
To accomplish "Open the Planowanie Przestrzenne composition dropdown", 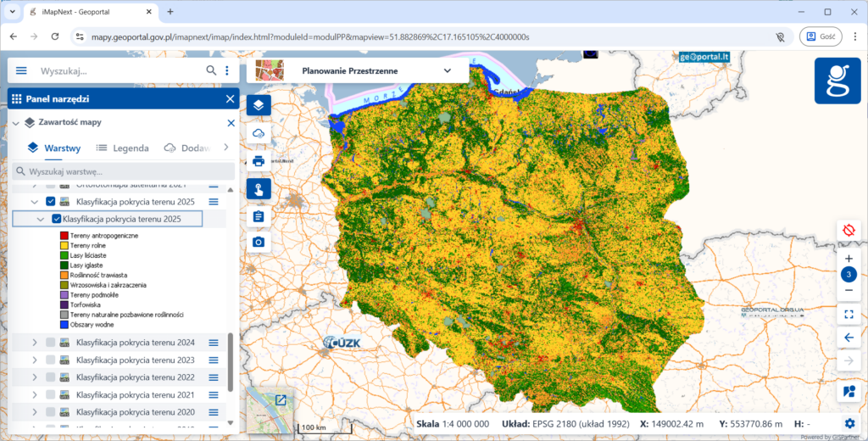I will (447, 71).
